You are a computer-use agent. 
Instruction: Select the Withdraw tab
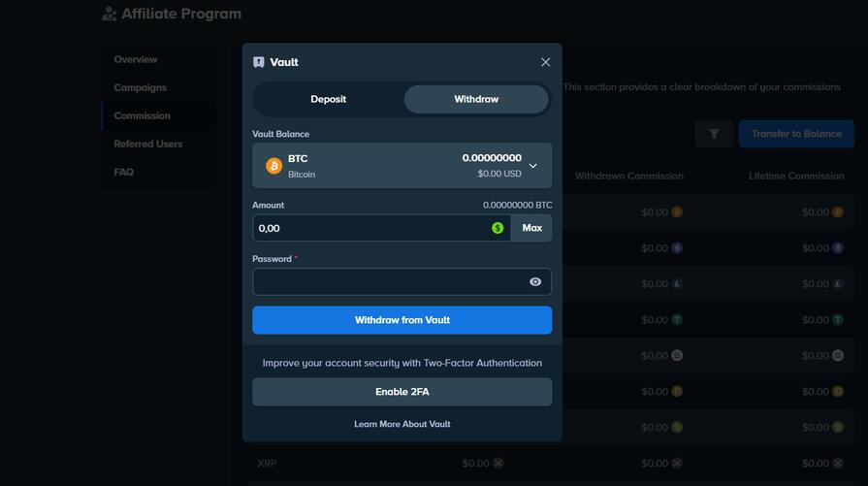point(476,99)
